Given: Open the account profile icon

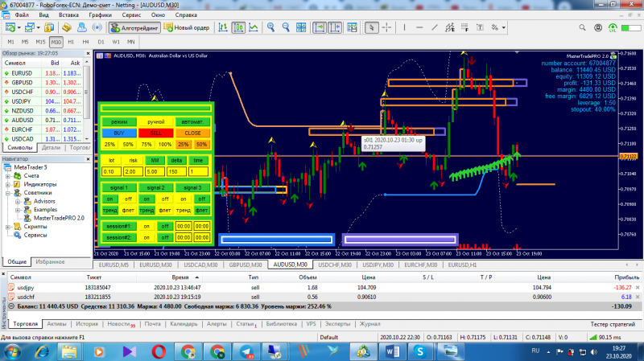Looking at the screenshot, I should (x=598, y=27).
